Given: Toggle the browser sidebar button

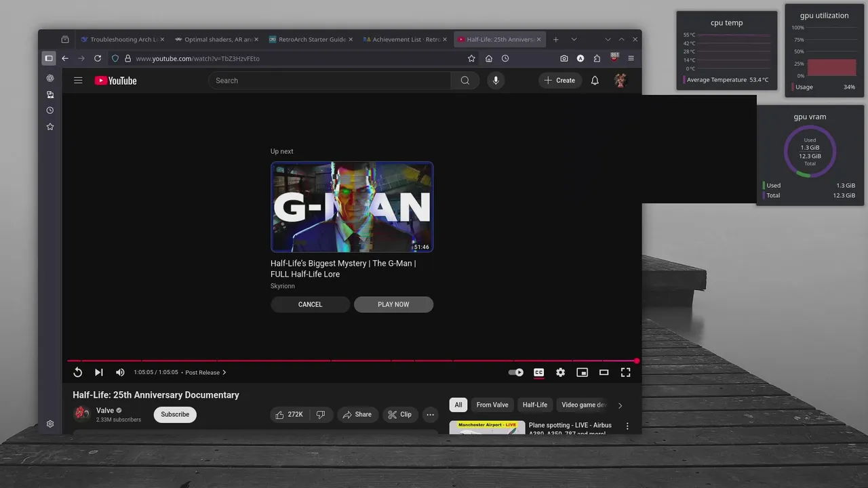Looking at the screenshot, I should coord(49,58).
